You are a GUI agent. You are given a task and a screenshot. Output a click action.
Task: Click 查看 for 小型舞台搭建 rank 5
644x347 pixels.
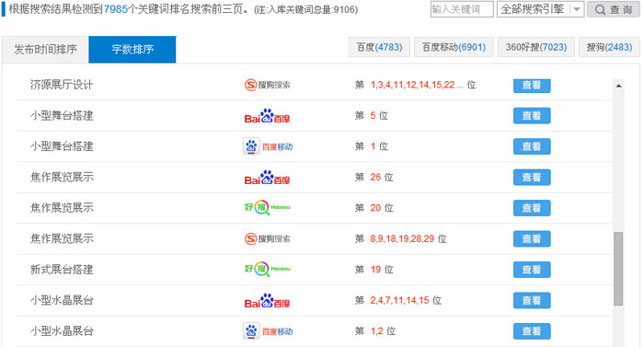pyautogui.click(x=532, y=116)
